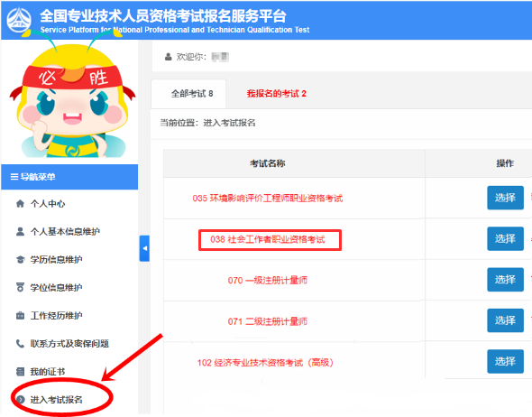Open 联系方式及密保问题 menu item
The width and height of the screenshot is (532, 417).
pos(69,343)
